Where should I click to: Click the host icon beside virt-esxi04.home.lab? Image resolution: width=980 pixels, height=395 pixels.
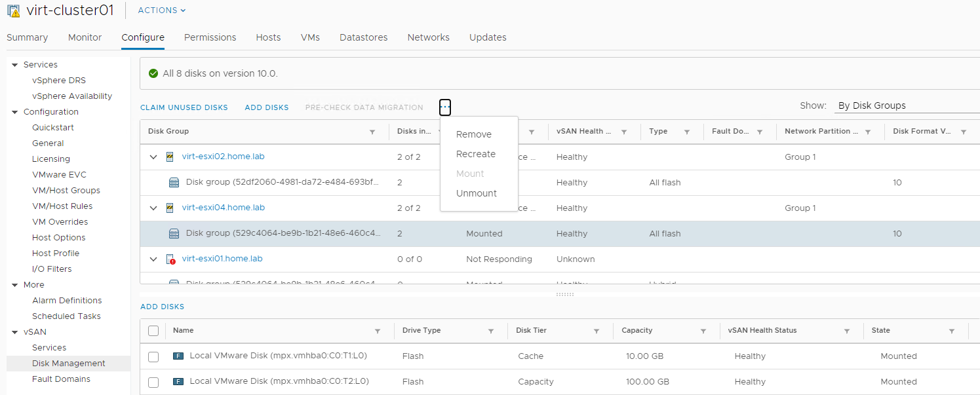tap(170, 208)
